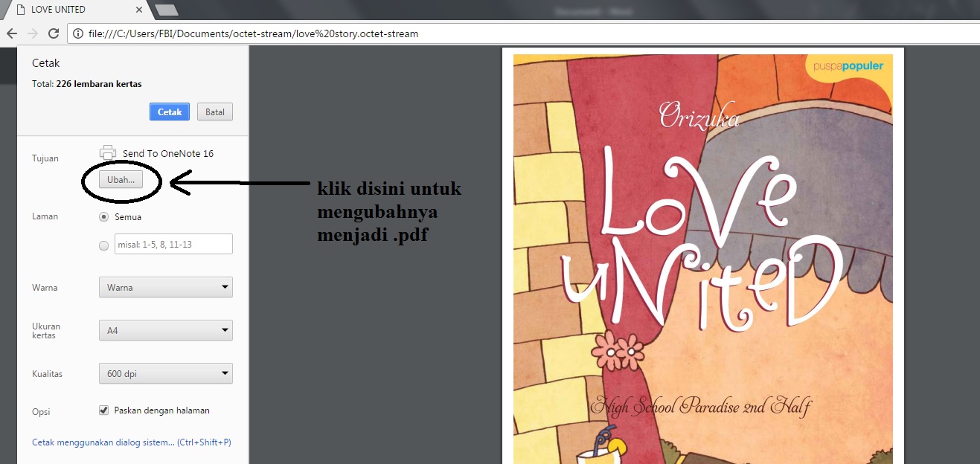The height and width of the screenshot is (464, 980).
Task: Reload the page with refresh icon
Action: click(53, 33)
